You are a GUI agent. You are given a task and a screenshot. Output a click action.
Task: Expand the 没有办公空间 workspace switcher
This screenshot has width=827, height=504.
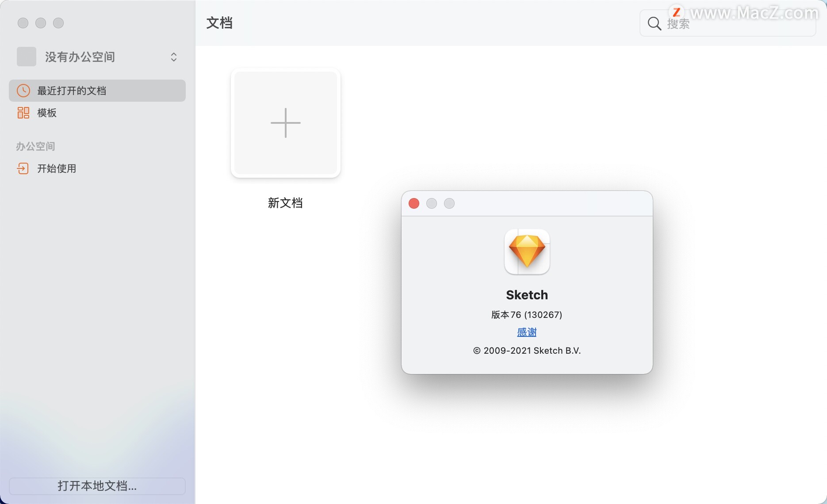174,57
